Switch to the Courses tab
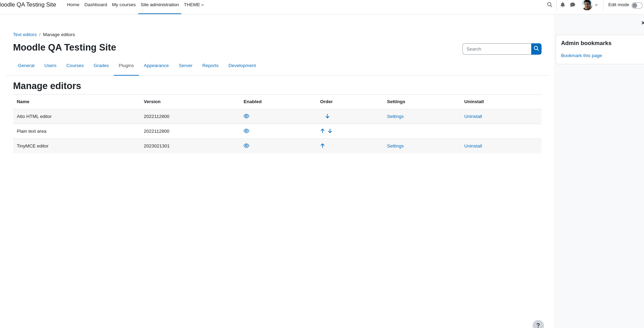Screen dimensions: 644x328 [x=75, y=66]
